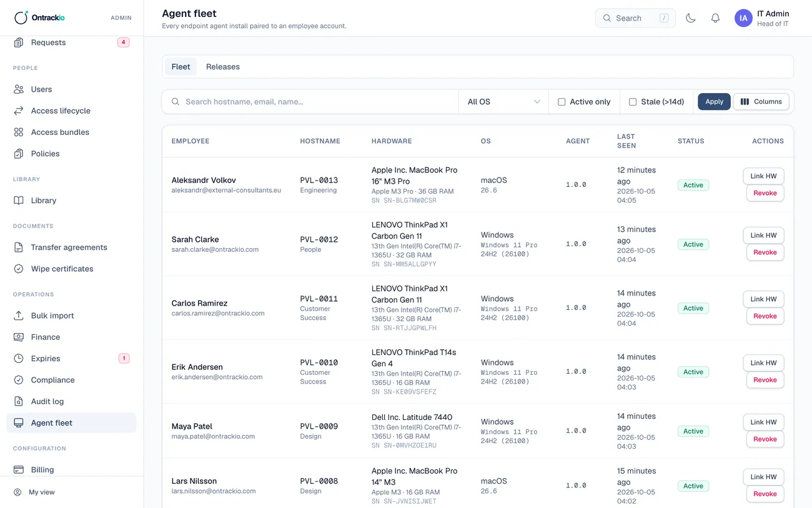Screen dimensions: 812x508
Task: Click the Users people icon
Action: coord(19,89)
